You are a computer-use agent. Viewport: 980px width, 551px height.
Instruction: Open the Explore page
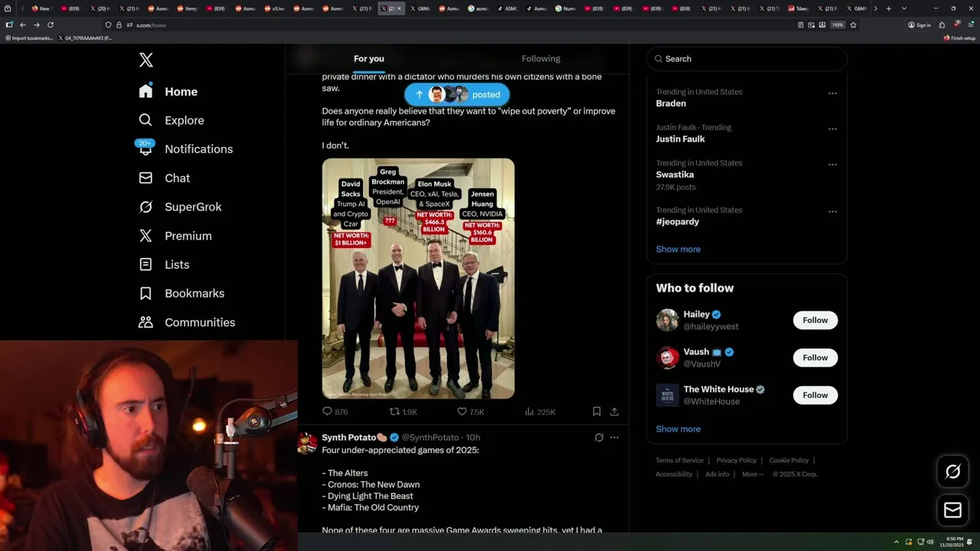(171, 120)
